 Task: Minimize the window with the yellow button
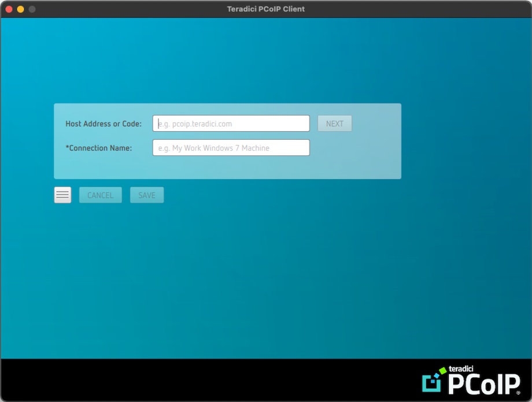(x=20, y=9)
